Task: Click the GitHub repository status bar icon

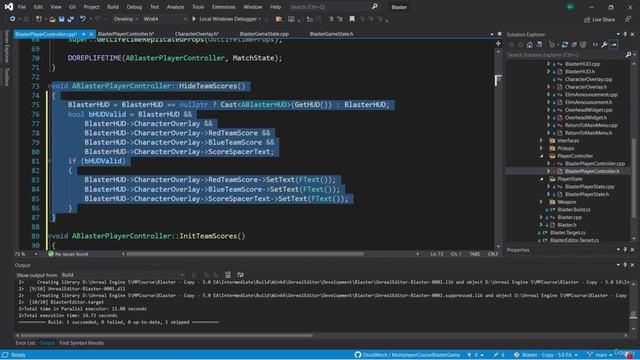Action: point(358,355)
